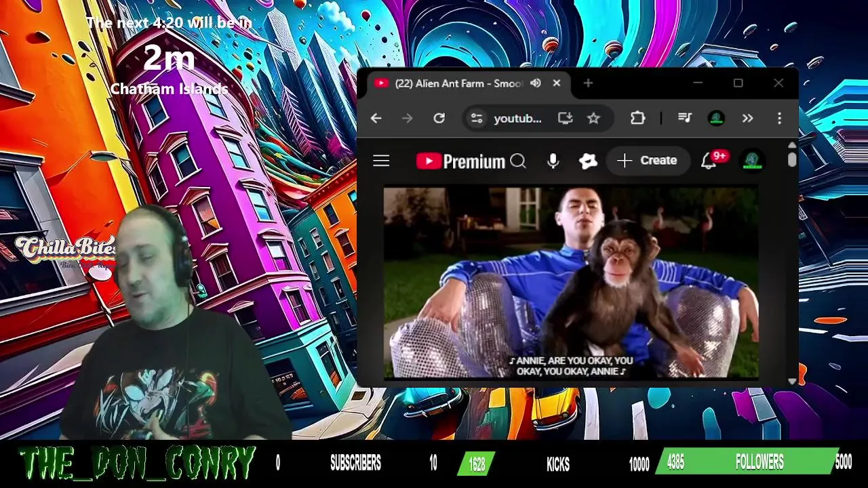
Task: Click the install app icon in the address bar
Action: coord(565,119)
